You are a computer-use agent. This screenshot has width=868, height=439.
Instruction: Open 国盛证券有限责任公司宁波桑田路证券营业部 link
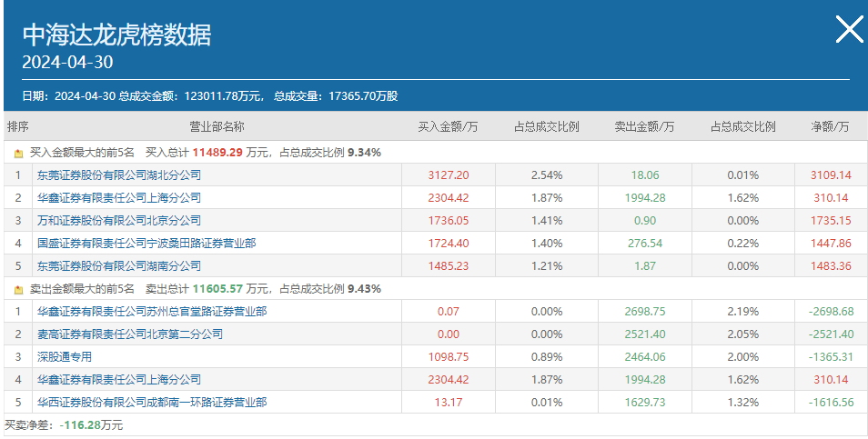pyautogui.click(x=146, y=244)
